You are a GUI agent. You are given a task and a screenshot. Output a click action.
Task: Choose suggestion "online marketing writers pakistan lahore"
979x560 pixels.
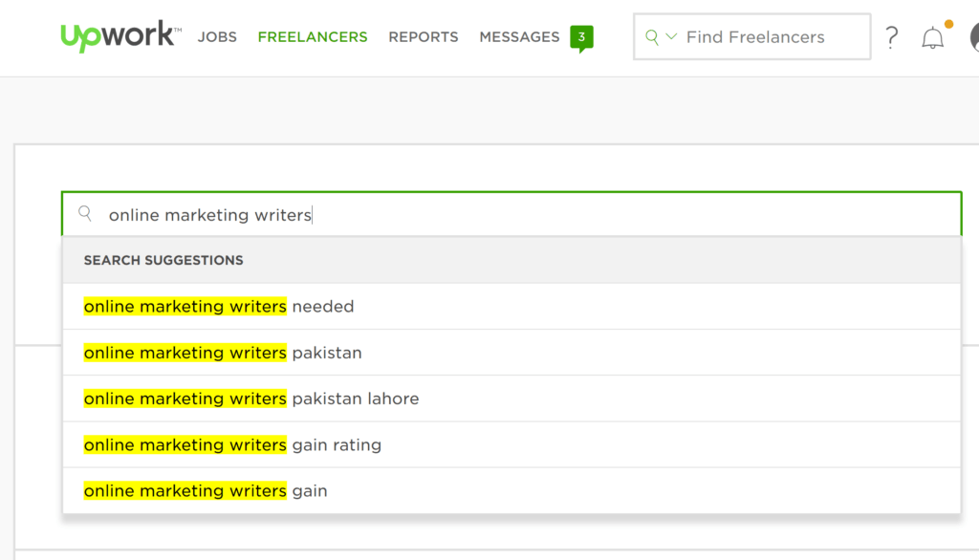[x=511, y=398]
